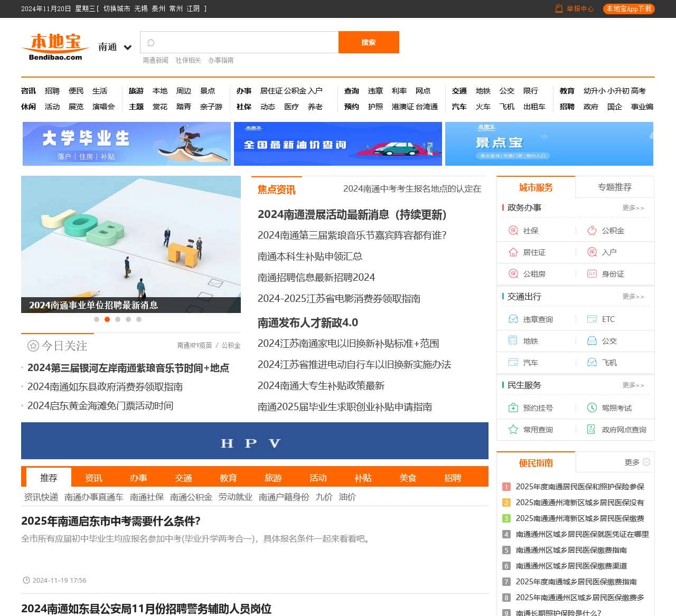Image resolution: width=676 pixels, height=616 pixels.
Task: Expand 政务办事 更多>> link
Action: [x=633, y=208]
